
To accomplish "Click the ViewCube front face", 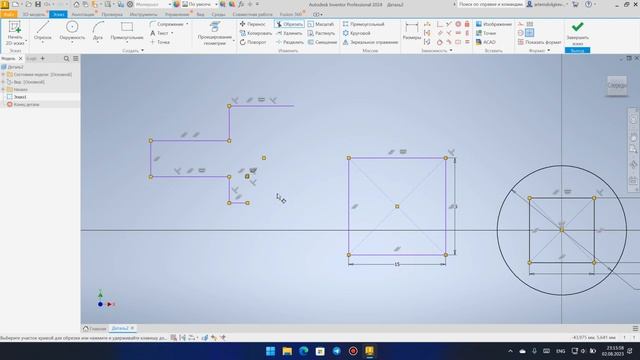I will 617,86.
